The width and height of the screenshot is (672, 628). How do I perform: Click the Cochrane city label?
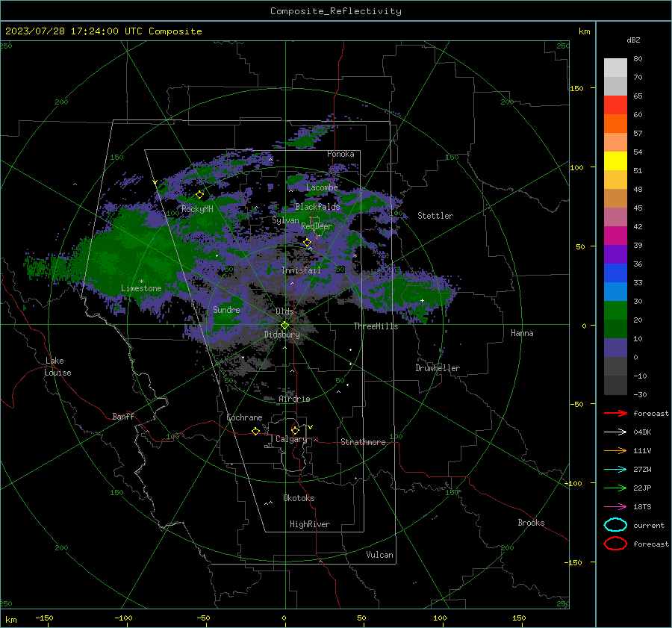[244, 417]
